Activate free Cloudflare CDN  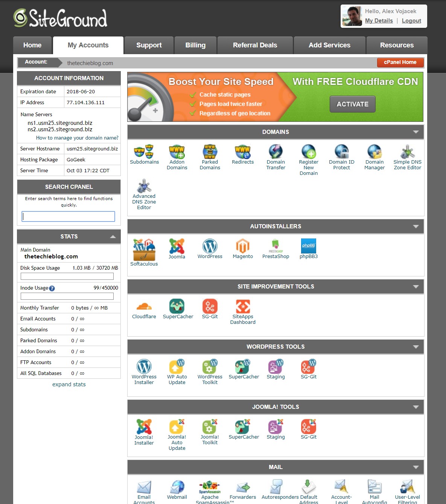(353, 104)
